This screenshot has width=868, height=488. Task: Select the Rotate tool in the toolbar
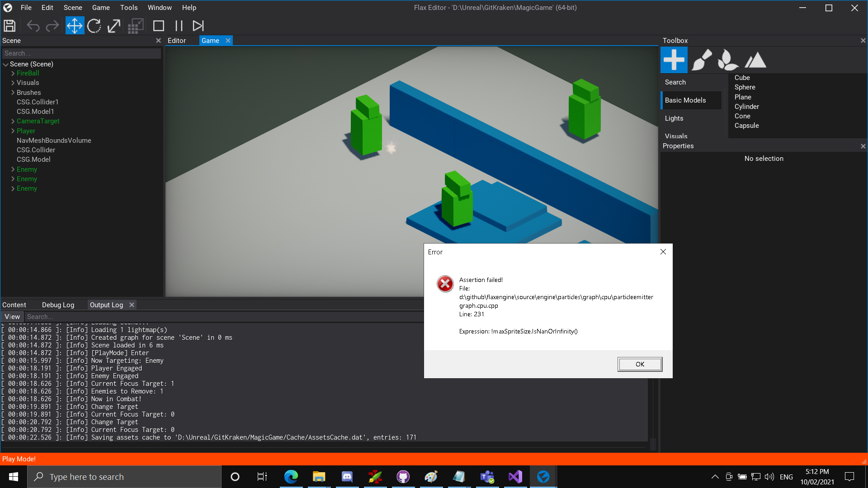click(94, 25)
